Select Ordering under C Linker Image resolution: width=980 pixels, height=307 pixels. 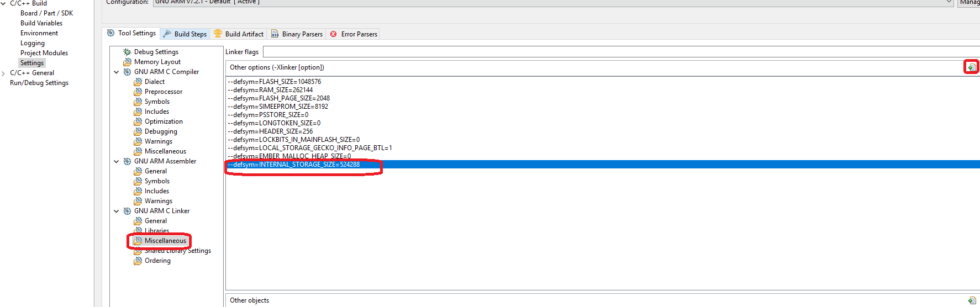click(157, 261)
